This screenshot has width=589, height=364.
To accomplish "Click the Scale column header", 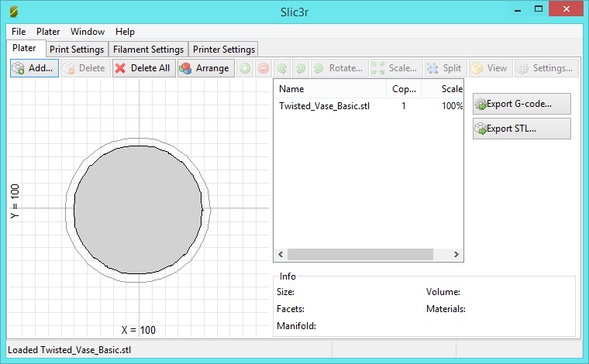I will tap(442, 89).
